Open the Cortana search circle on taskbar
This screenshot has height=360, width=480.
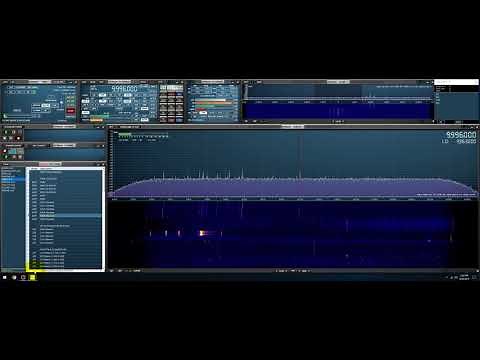click(x=14, y=277)
